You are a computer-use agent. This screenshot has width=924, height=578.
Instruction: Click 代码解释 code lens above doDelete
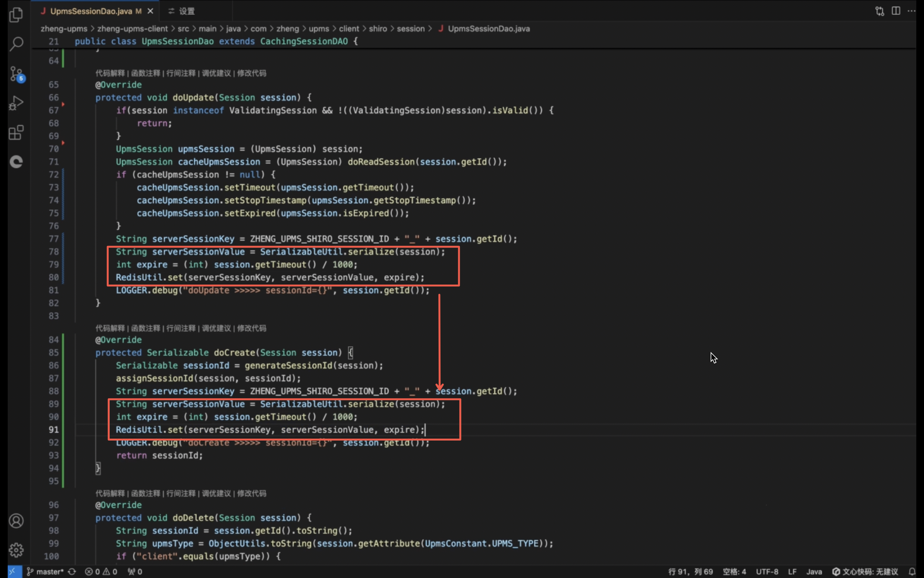point(110,493)
